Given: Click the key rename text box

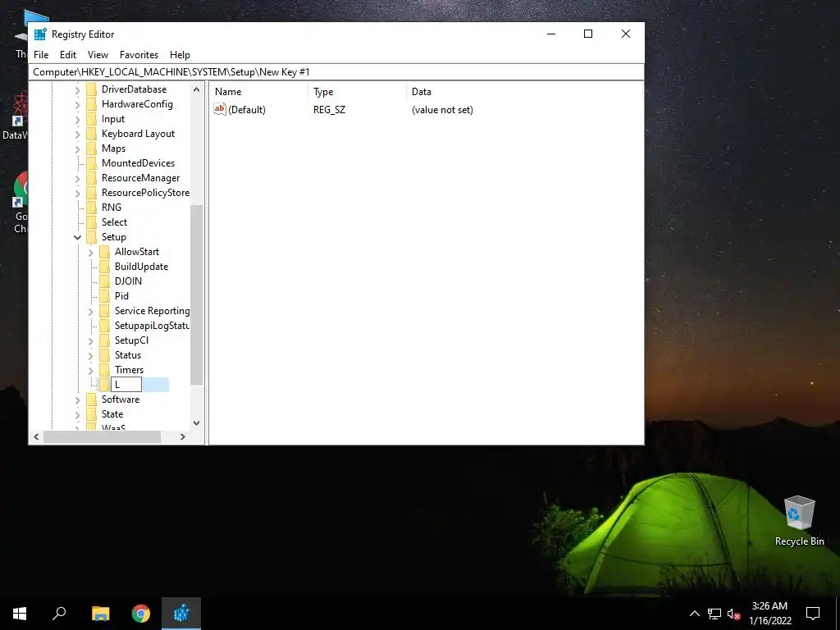Looking at the screenshot, I should [126, 384].
